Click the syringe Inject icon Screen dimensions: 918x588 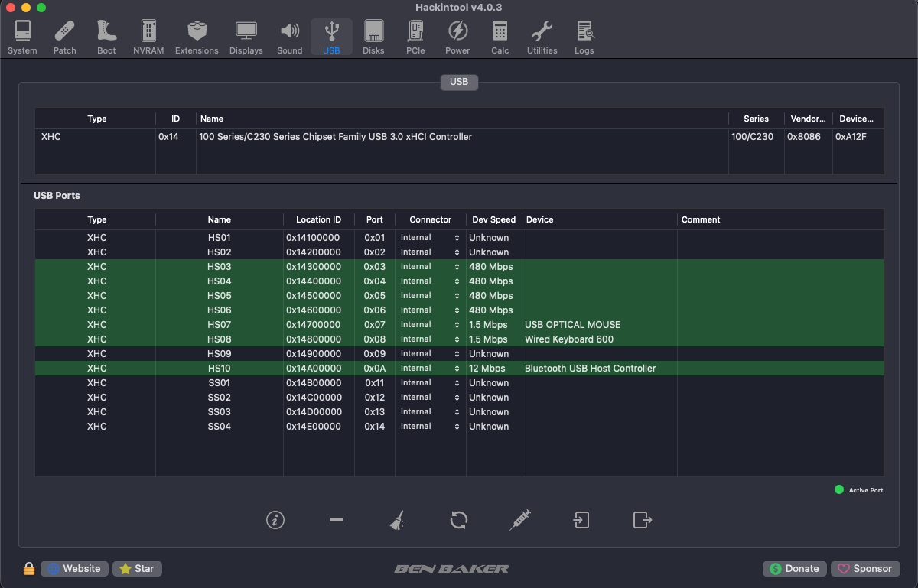520,520
